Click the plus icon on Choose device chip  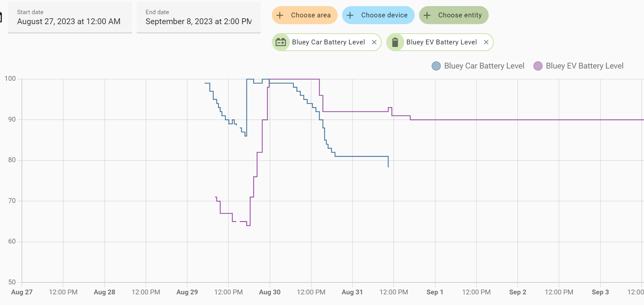pos(350,15)
